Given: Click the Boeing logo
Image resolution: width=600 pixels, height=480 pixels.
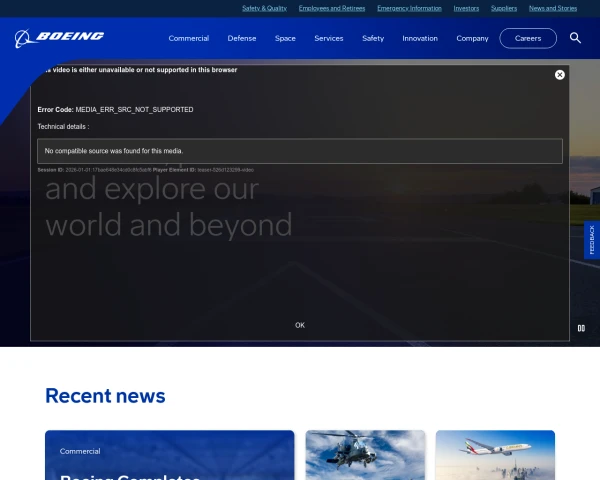Looking at the screenshot, I should click(59, 38).
